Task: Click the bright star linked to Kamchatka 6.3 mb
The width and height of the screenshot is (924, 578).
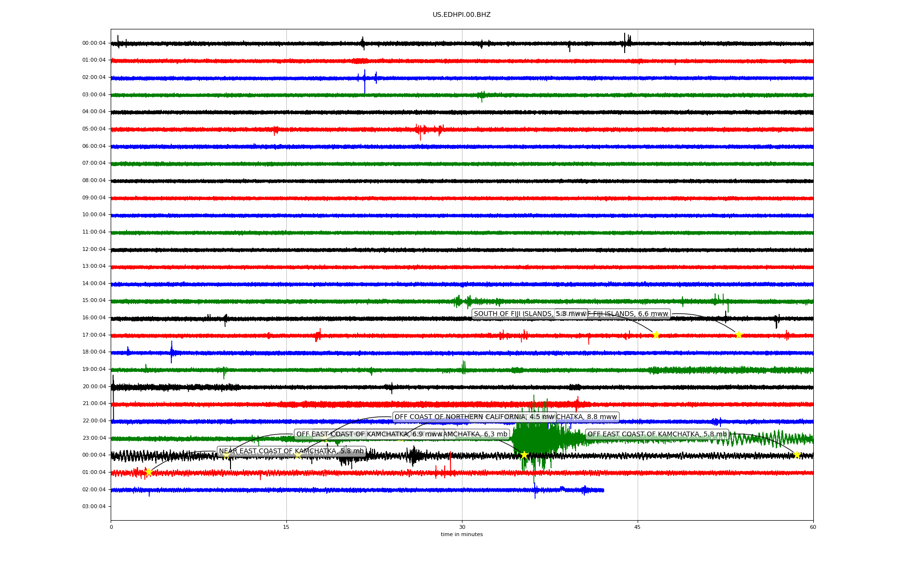Action: click(524, 455)
